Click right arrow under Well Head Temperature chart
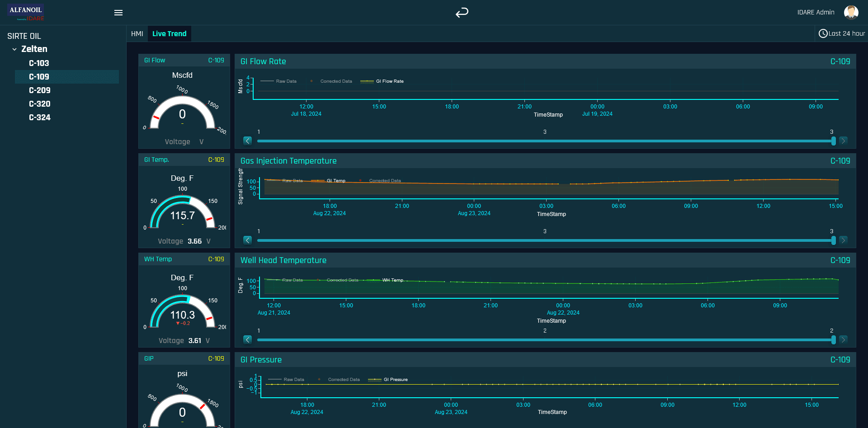Viewport: 868px width, 428px height. 843,339
